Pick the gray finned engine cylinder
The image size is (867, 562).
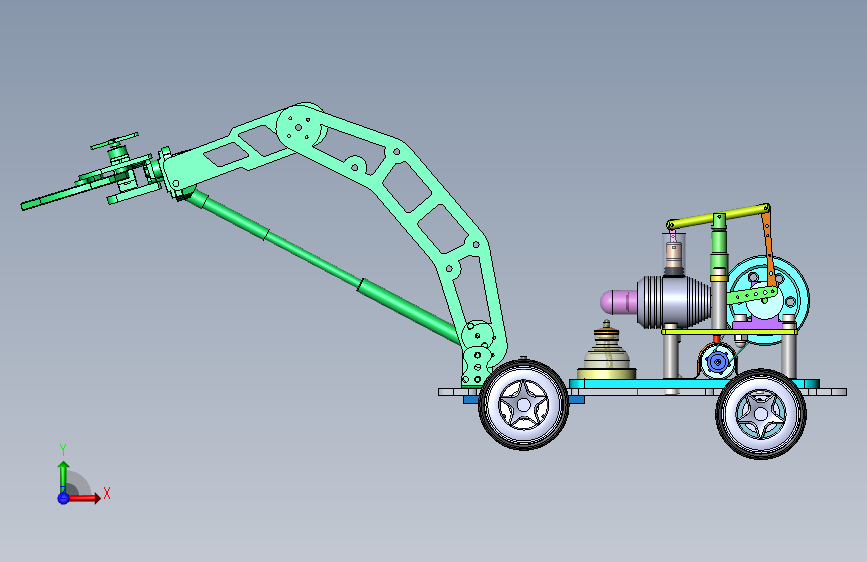tap(675, 302)
